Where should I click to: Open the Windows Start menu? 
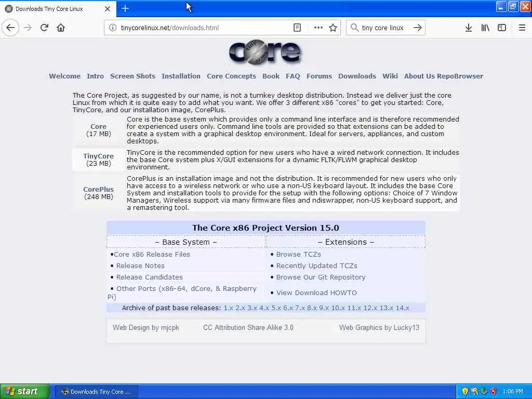(25, 391)
